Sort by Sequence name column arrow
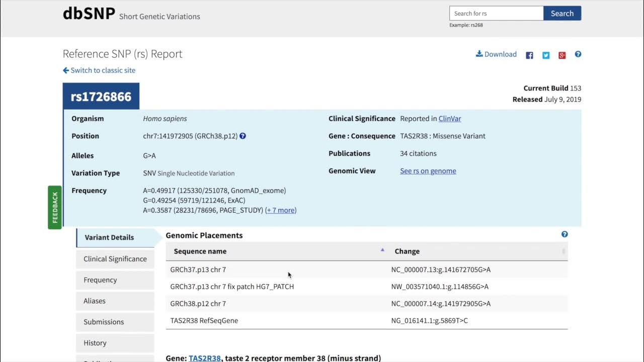Image resolution: width=644 pixels, height=362 pixels. (x=382, y=250)
